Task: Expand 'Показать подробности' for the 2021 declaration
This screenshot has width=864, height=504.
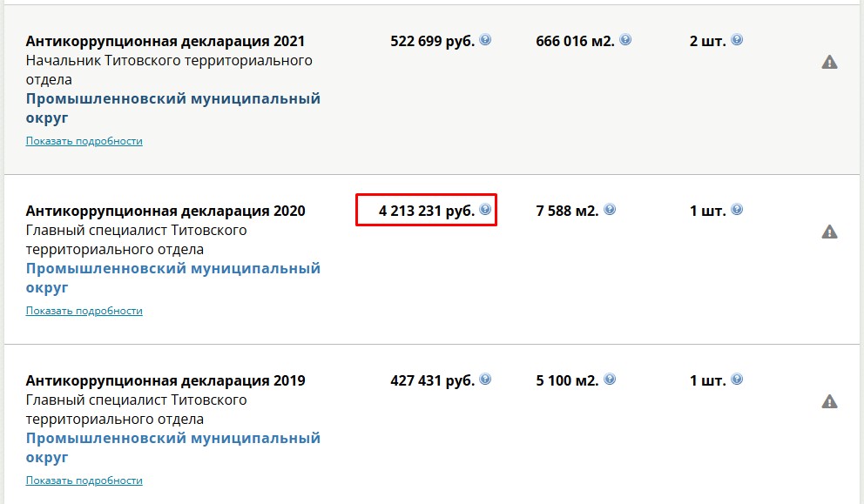Action: click(x=84, y=141)
